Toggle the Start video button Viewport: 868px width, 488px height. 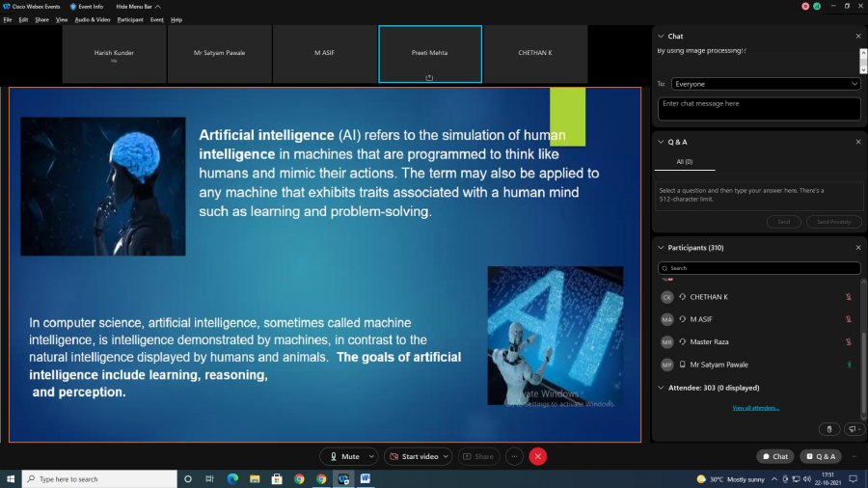click(x=418, y=456)
